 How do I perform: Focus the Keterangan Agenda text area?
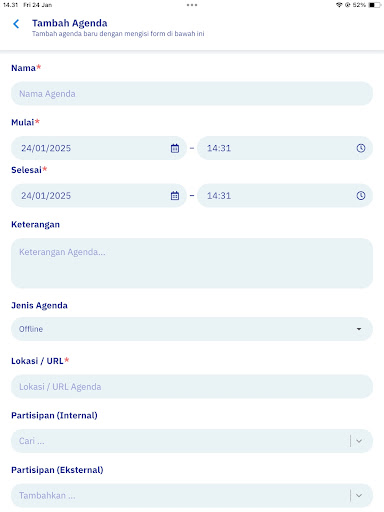192,263
